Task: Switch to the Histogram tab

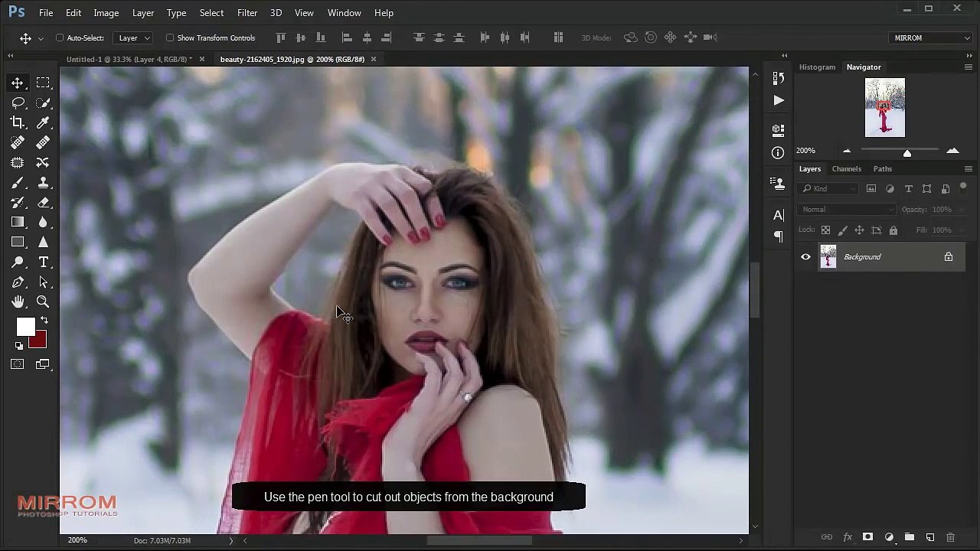Action: (817, 67)
